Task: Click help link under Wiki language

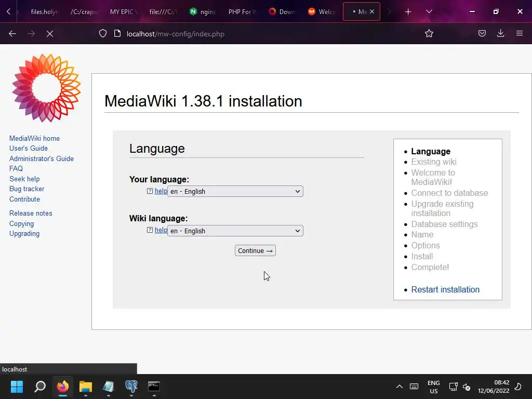Action: click(161, 230)
